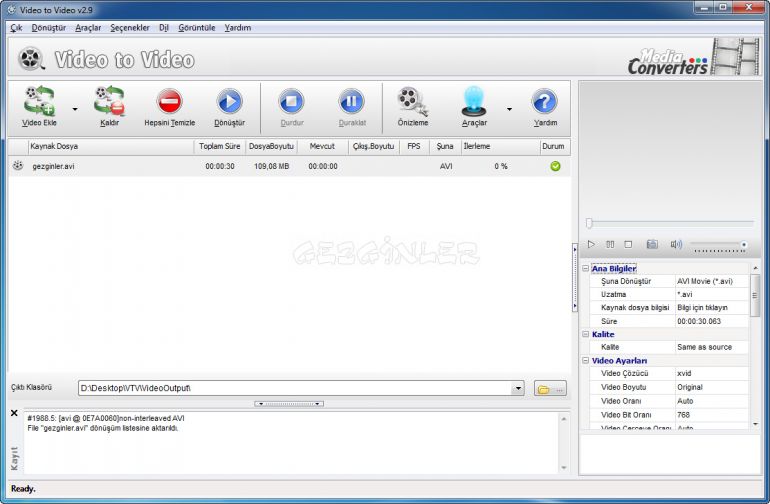
Task: Open the Görüntüle menu
Action: 196,28
